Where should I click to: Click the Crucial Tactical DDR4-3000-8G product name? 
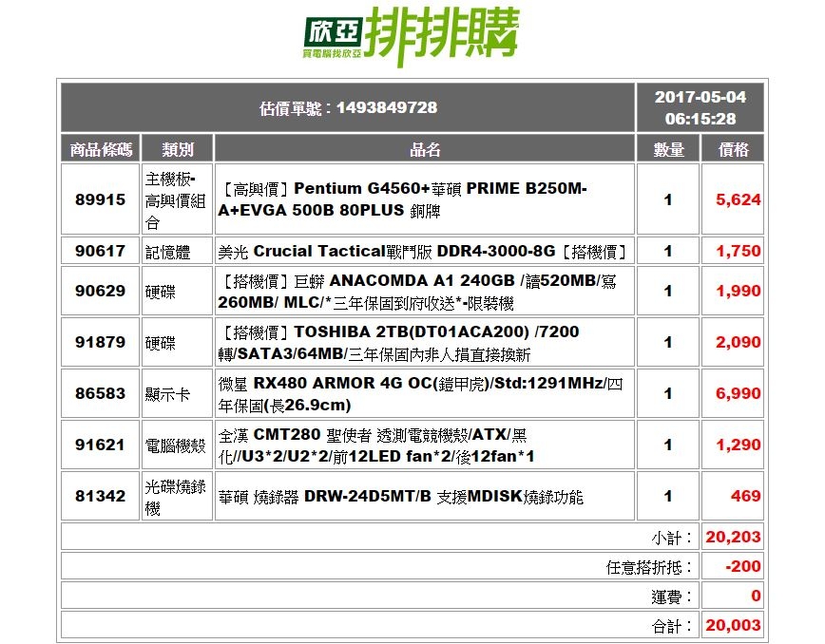point(423,252)
